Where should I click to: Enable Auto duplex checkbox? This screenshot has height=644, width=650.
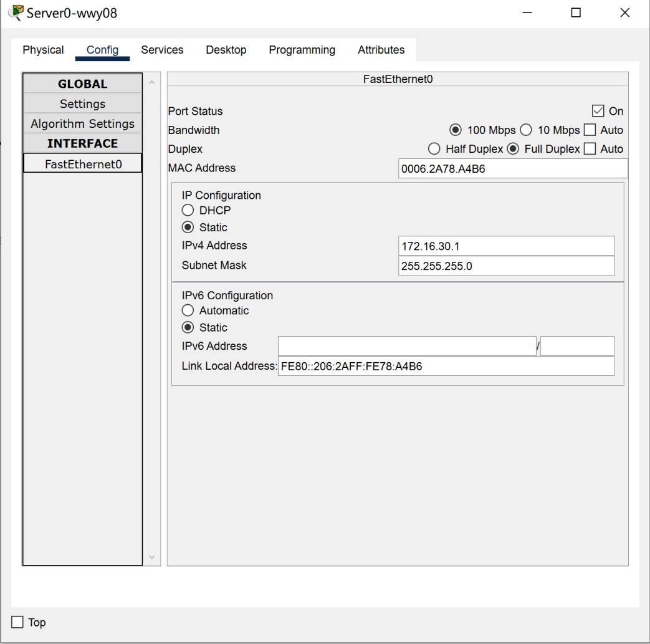tap(590, 148)
